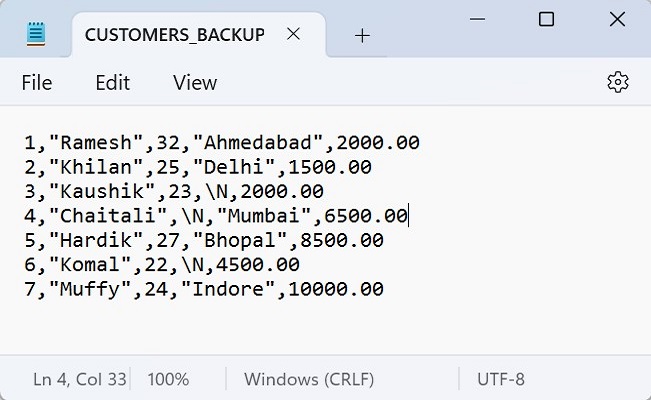The width and height of the screenshot is (651, 400).
Task: Close the Notepad window
Action: pyautogui.click(x=617, y=20)
